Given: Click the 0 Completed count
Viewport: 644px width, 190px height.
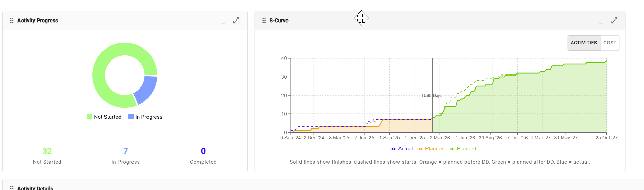Looking at the screenshot, I should click(203, 151).
